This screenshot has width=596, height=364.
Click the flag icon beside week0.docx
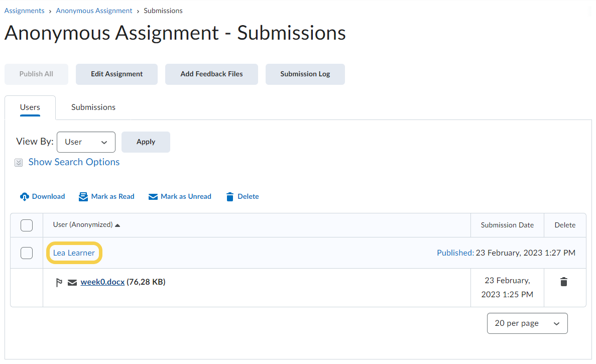click(59, 283)
